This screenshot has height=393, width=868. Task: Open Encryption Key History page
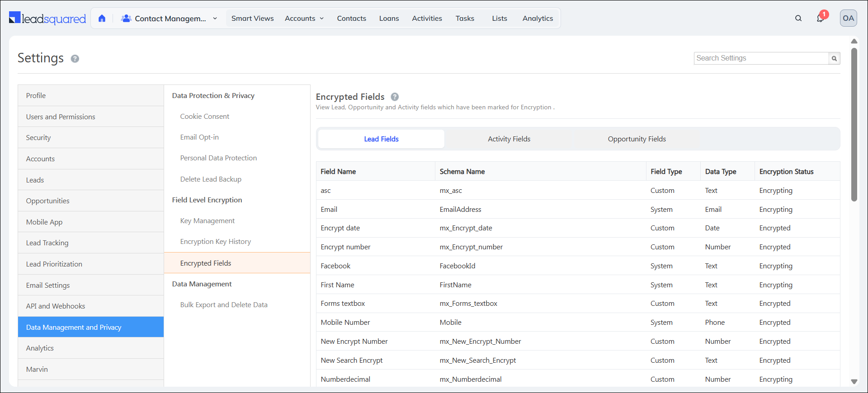click(x=215, y=242)
